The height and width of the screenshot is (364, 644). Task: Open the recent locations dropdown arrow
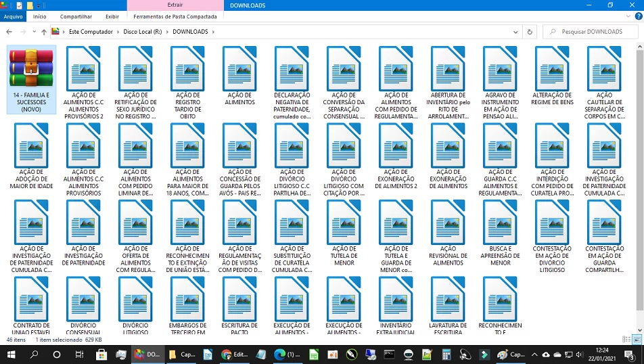(33, 32)
